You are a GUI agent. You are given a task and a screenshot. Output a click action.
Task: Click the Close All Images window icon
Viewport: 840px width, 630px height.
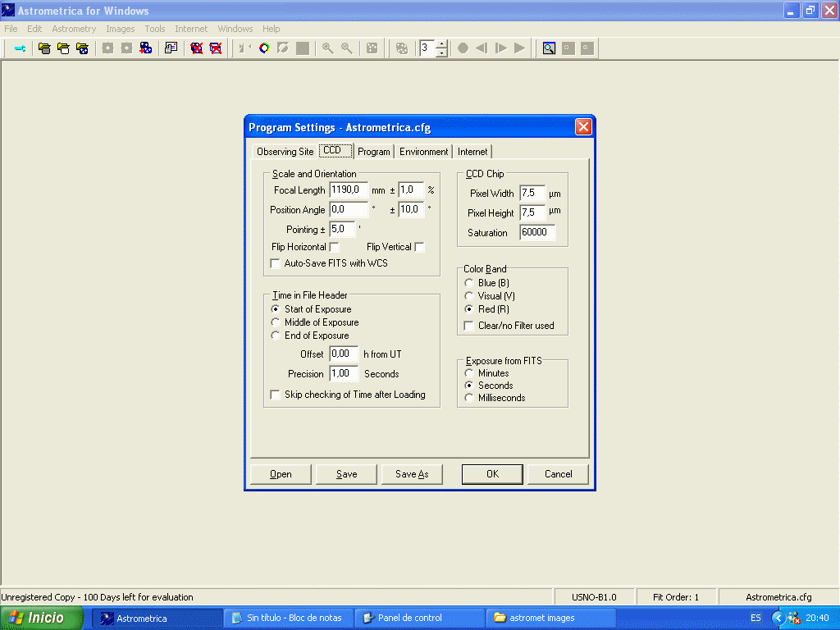[216, 48]
